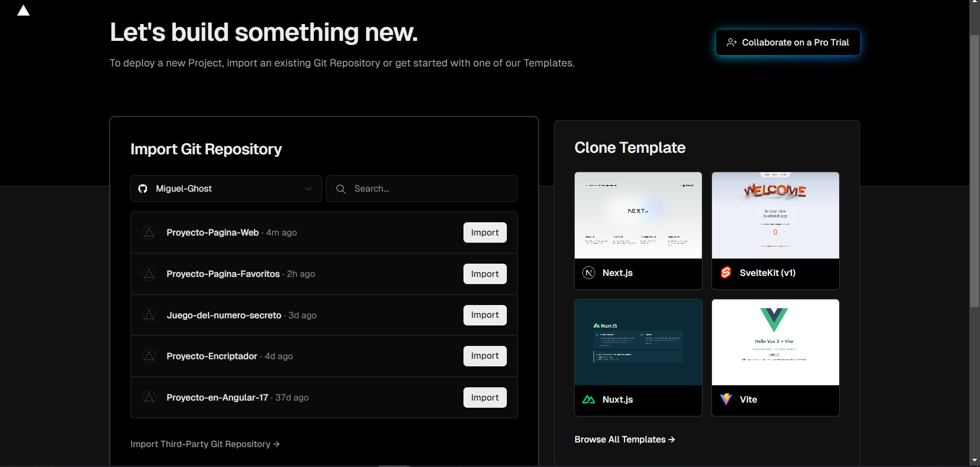
Task: Click the Proyecto-Encriptador repository name
Action: coord(212,356)
